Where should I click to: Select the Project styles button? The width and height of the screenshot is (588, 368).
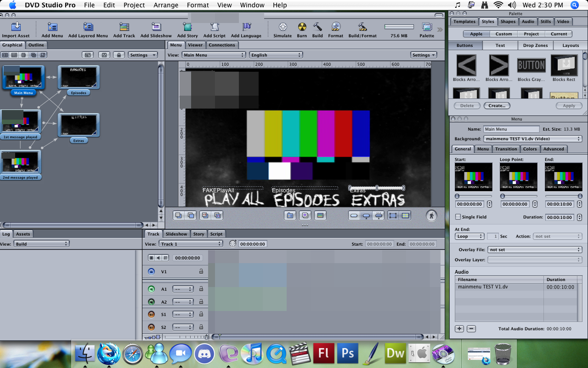[x=531, y=34]
